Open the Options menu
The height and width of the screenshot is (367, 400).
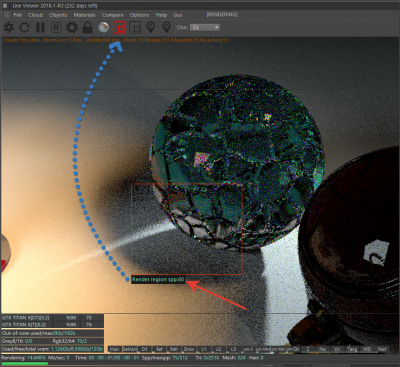(x=139, y=15)
